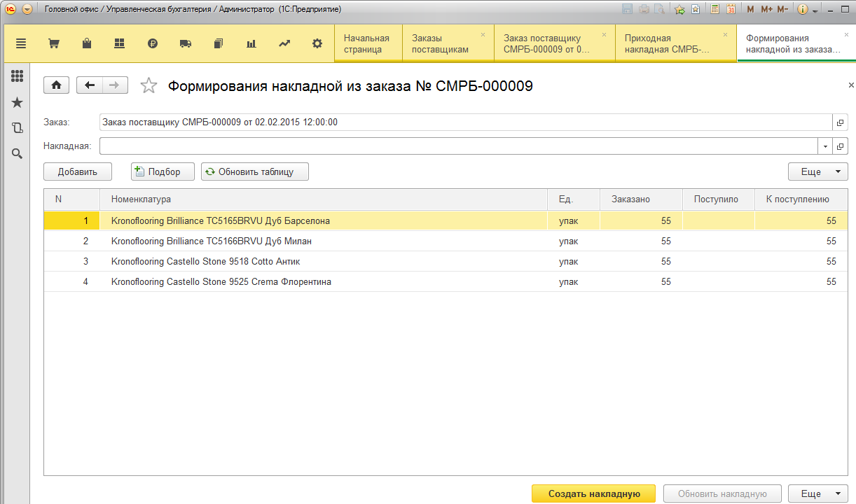Close the form with the X button

(x=851, y=85)
